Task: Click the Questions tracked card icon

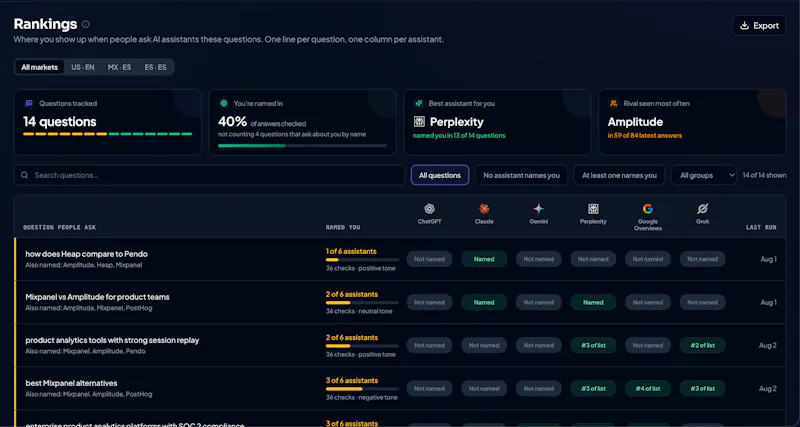Action: point(29,103)
